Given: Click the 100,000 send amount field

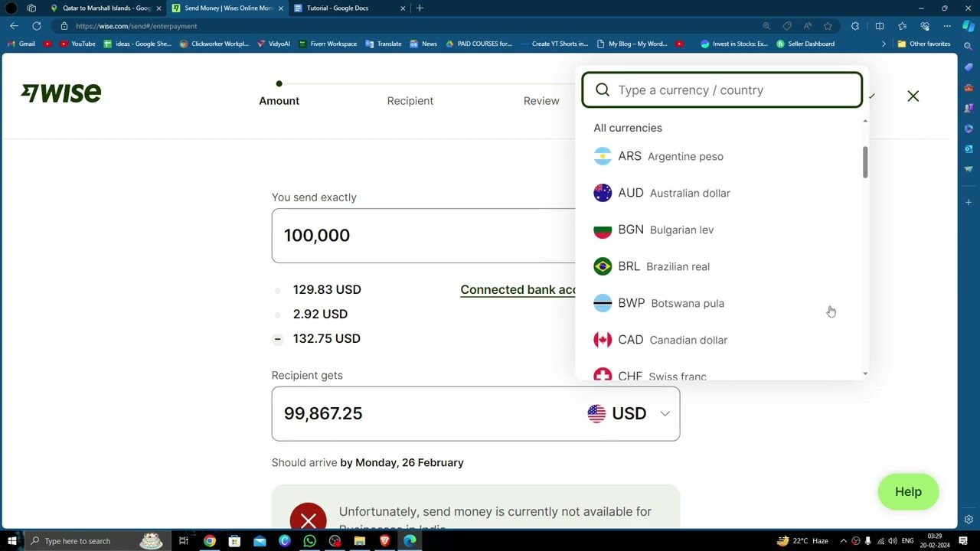Looking at the screenshot, I should [423, 236].
